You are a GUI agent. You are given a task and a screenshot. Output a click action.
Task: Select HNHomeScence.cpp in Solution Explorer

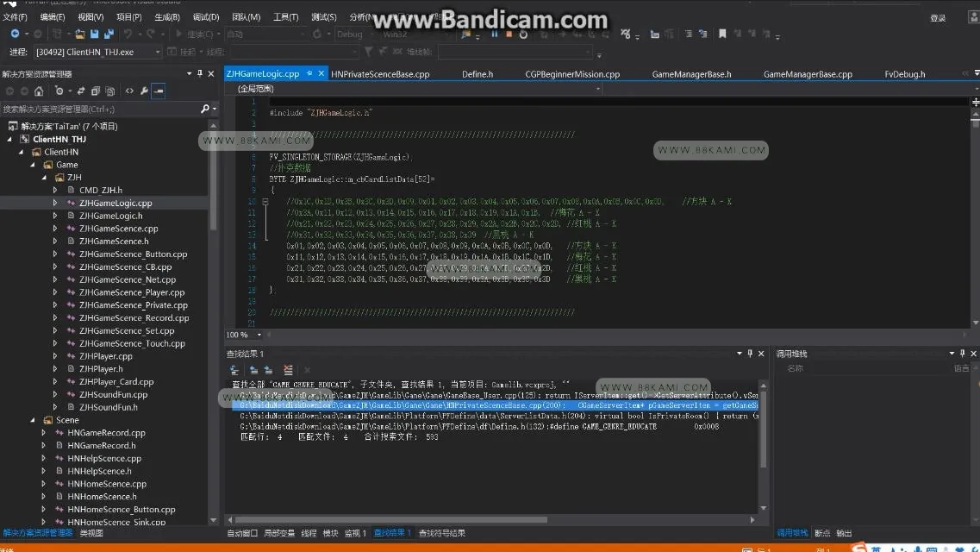107,484
